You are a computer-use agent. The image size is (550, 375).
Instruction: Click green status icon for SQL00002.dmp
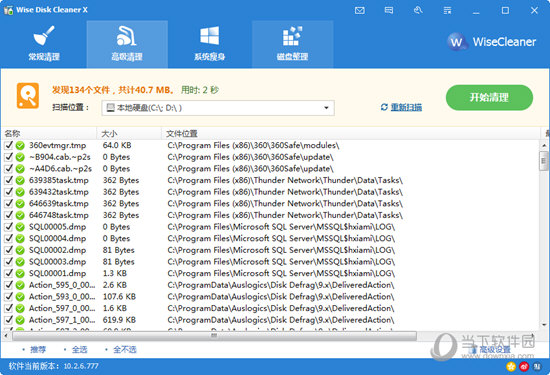(x=20, y=250)
